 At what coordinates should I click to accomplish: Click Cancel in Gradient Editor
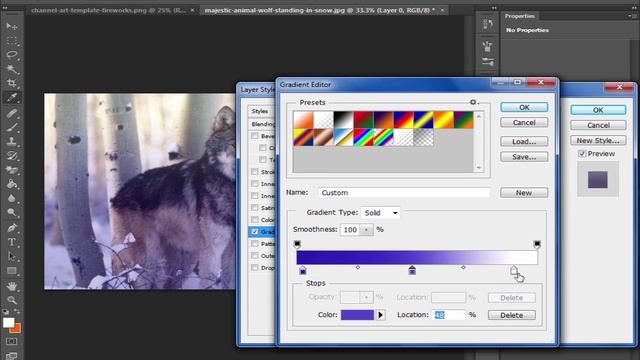524,122
